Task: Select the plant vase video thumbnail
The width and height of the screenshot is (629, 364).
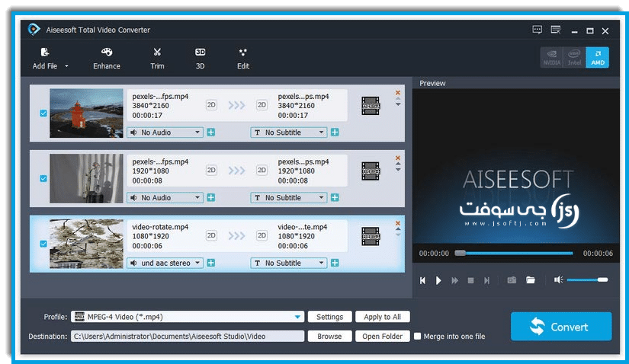Action: (x=86, y=178)
